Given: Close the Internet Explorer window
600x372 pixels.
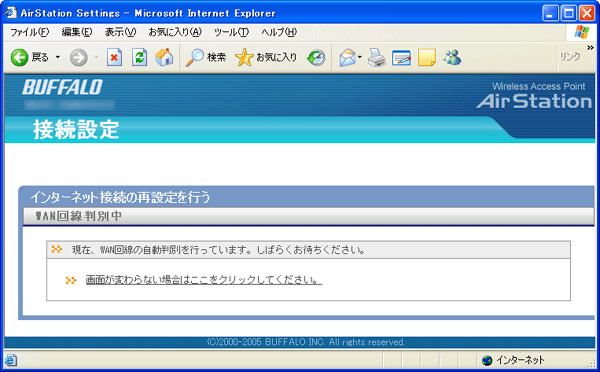Looking at the screenshot, I should point(587,13).
